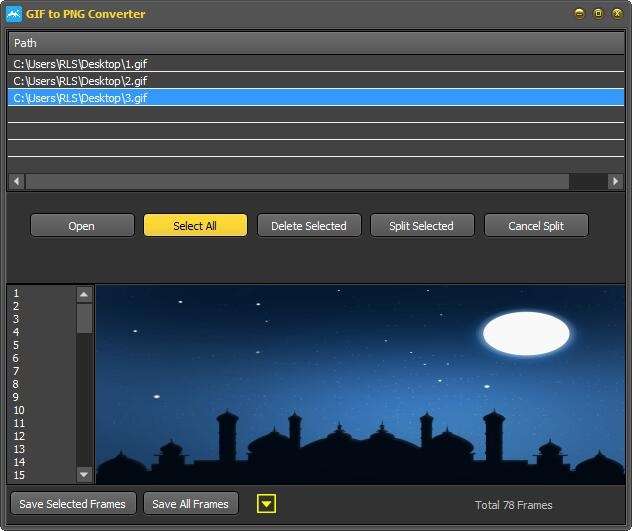This screenshot has width=632, height=531.
Task: Select frame 6 in the frame list
Action: pos(42,358)
